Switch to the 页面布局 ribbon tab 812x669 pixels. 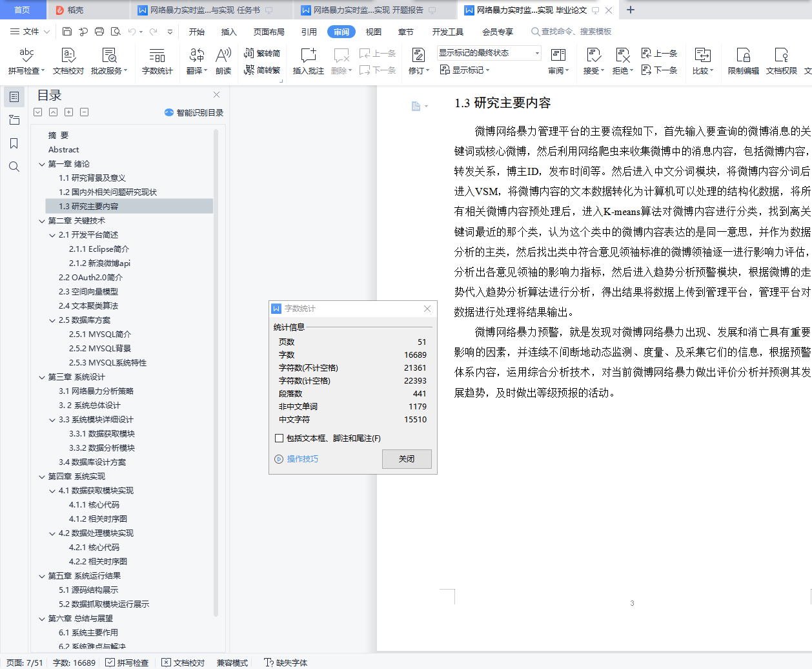[269, 32]
